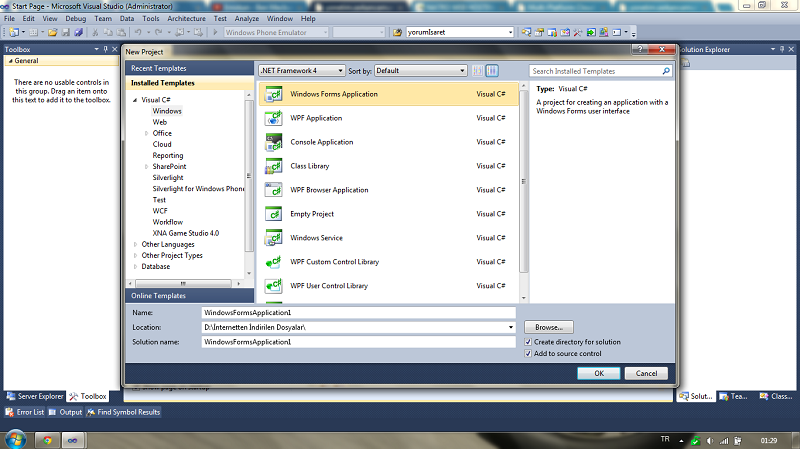This screenshot has width=800, height=449.
Task: Open Chrome from the taskbar
Action: point(47,440)
